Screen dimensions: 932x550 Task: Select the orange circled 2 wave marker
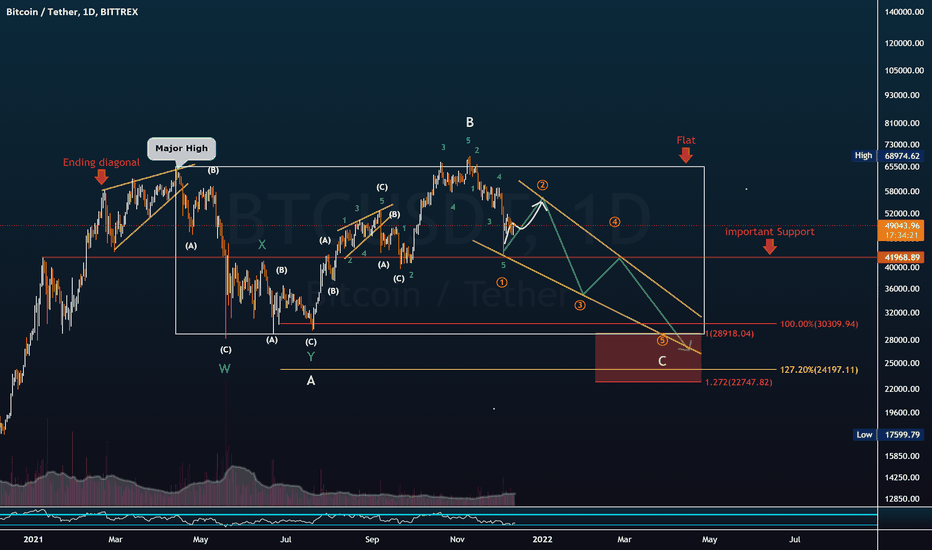542,186
